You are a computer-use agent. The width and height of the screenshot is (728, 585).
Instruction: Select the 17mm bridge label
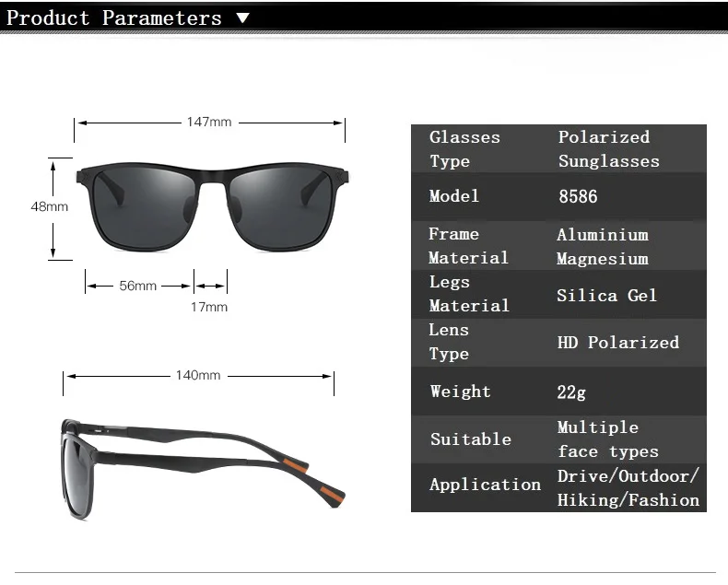209,307
